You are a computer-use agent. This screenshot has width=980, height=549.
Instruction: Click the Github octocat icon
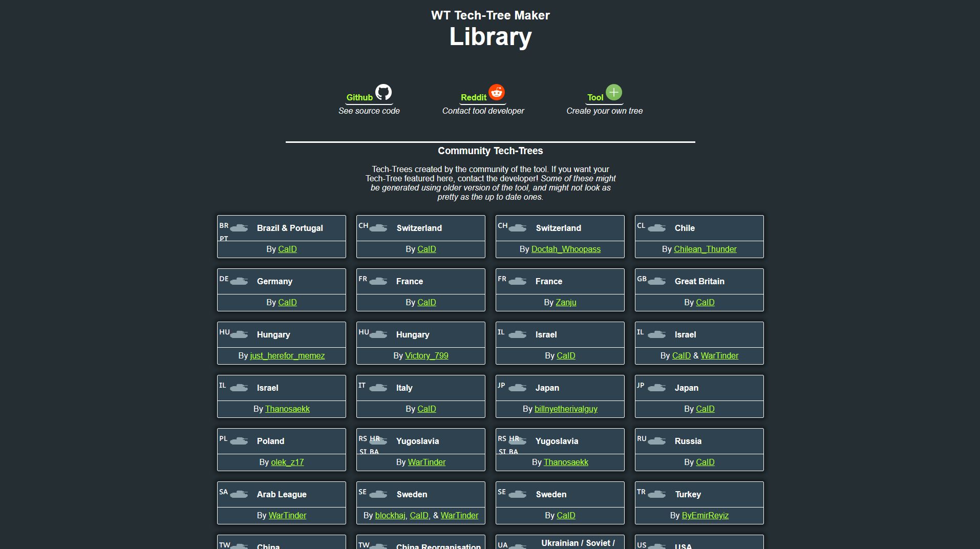tap(384, 92)
